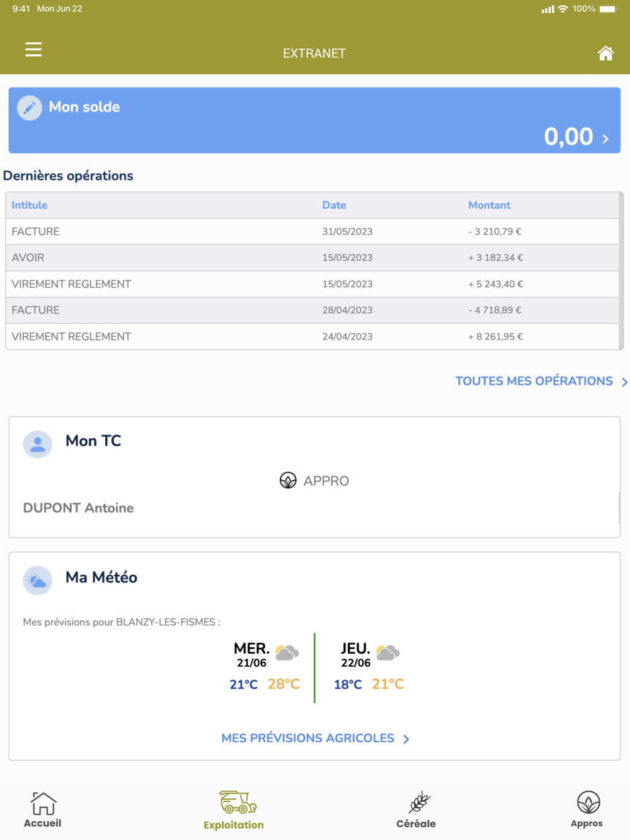Expand the balance chevron next to 0,00

pyautogui.click(x=605, y=139)
